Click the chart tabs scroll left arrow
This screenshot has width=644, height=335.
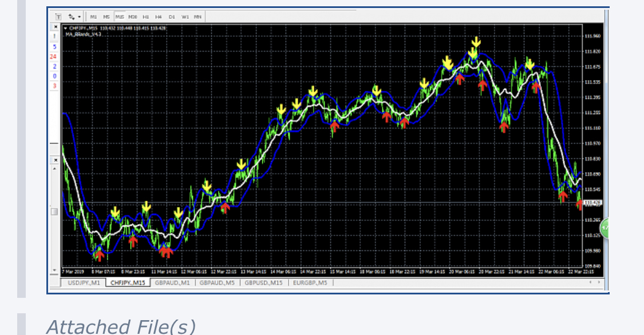[591, 282]
